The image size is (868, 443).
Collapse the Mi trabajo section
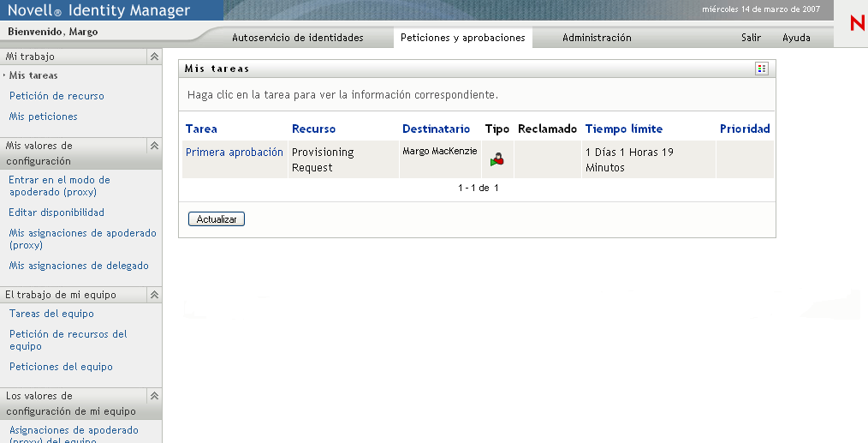[154, 57]
